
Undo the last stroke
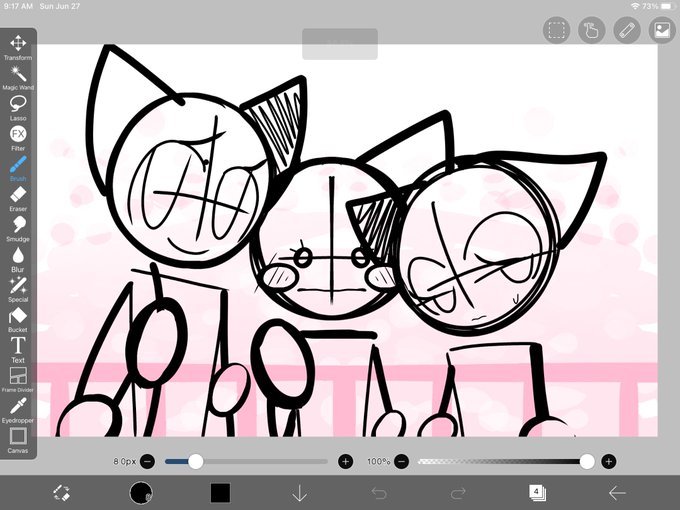379,493
